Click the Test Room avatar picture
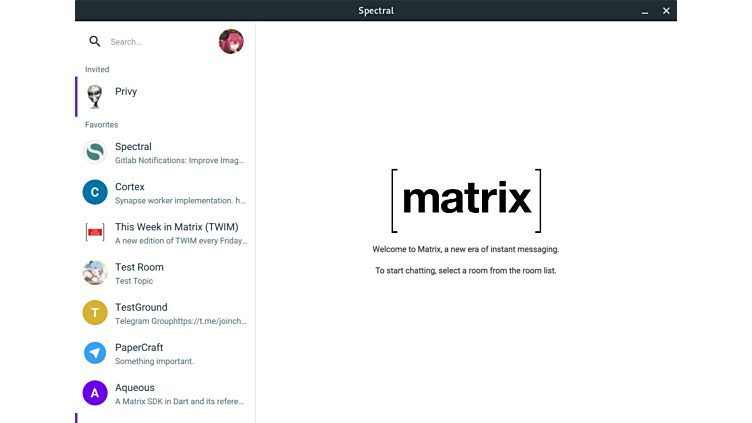 pyautogui.click(x=95, y=272)
